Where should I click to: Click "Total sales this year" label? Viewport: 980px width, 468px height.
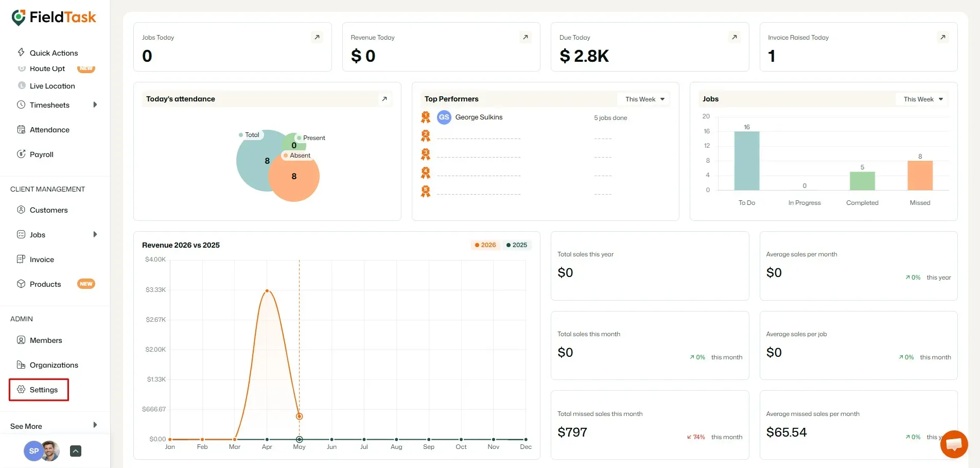pos(585,254)
